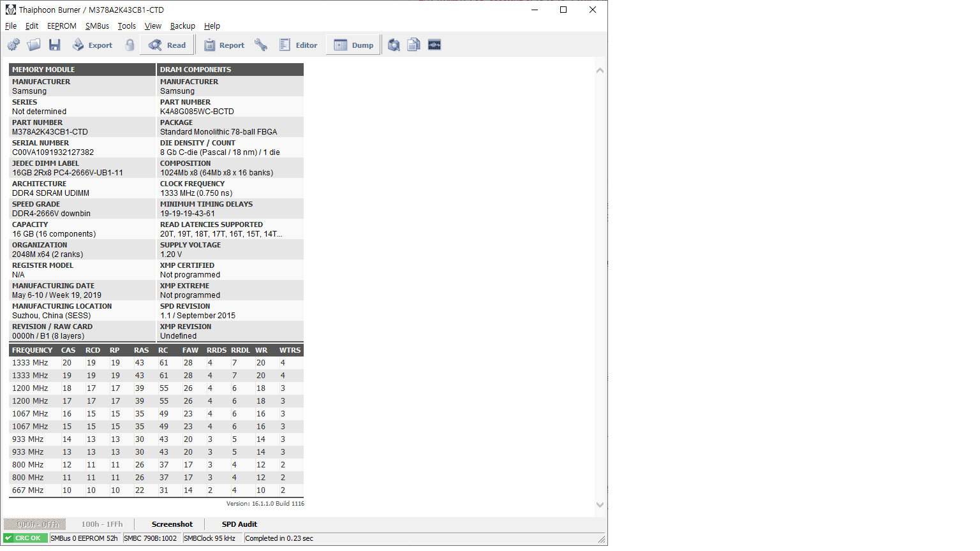Open a file with the folder icon
This screenshot has width=980, height=551.
click(x=34, y=45)
